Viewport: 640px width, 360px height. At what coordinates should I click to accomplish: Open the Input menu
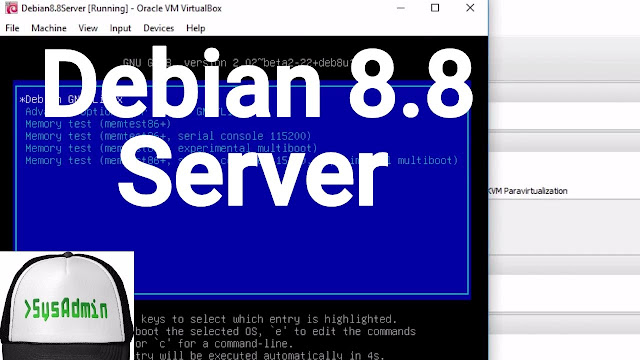click(x=120, y=28)
